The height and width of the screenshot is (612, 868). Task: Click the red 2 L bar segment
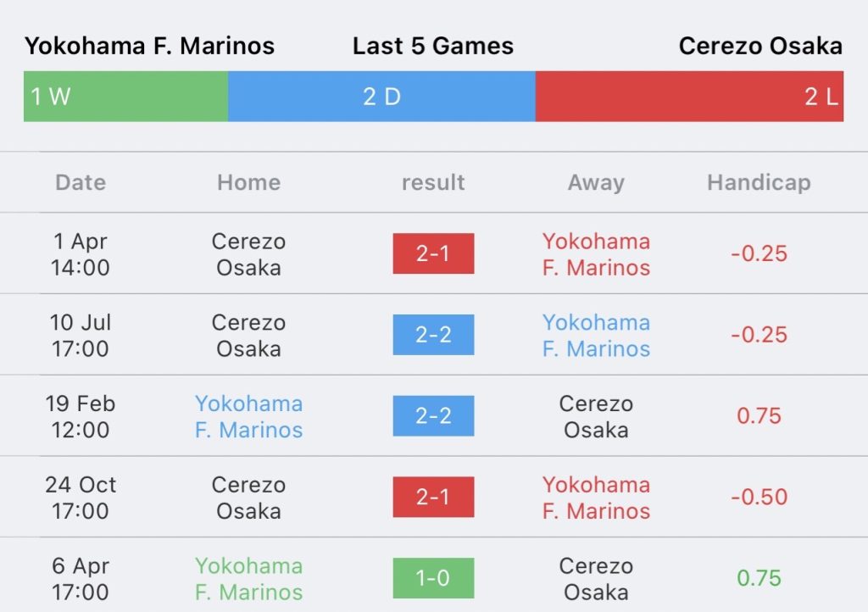click(689, 97)
